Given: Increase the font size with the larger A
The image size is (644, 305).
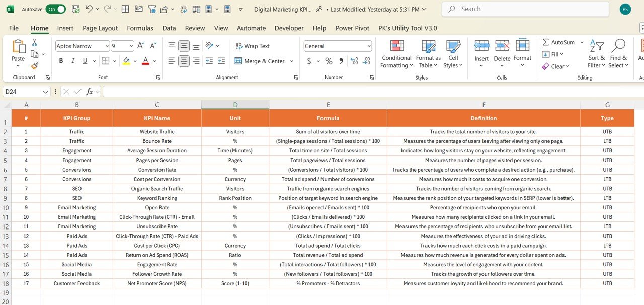Looking at the screenshot, I should point(141,46).
